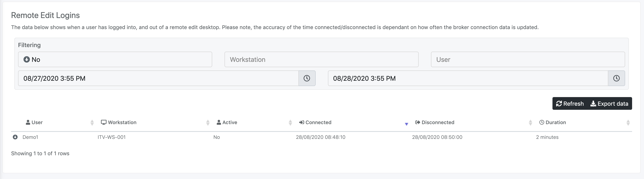Screen dimensions: 644x179
Task: Edit the 08/27/2020 start date field
Action: 158,78
